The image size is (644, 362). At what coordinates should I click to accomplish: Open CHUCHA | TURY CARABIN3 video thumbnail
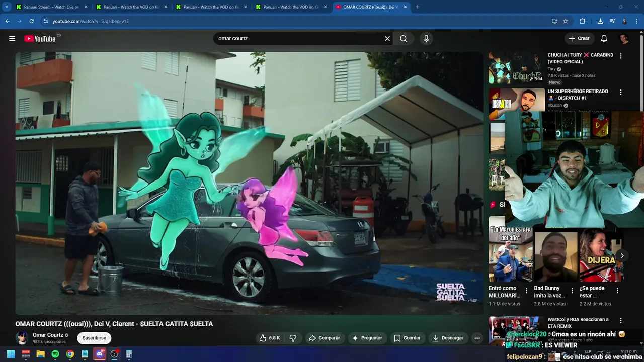[517, 68]
